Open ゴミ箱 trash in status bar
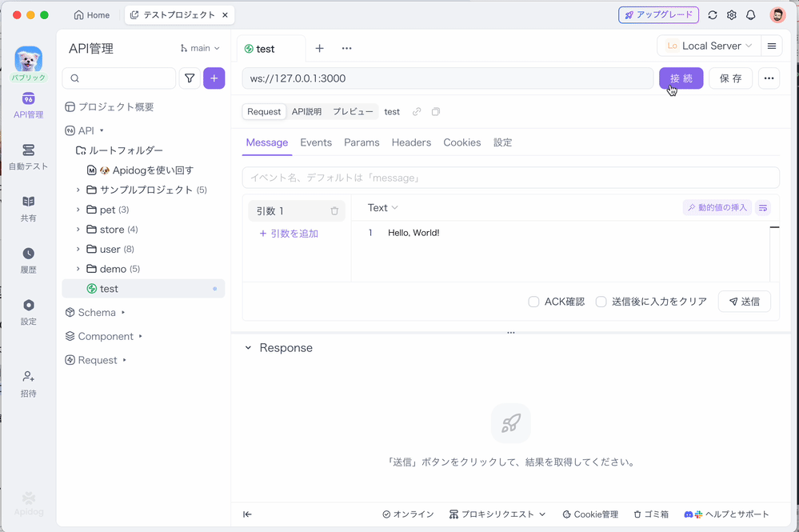 click(651, 514)
